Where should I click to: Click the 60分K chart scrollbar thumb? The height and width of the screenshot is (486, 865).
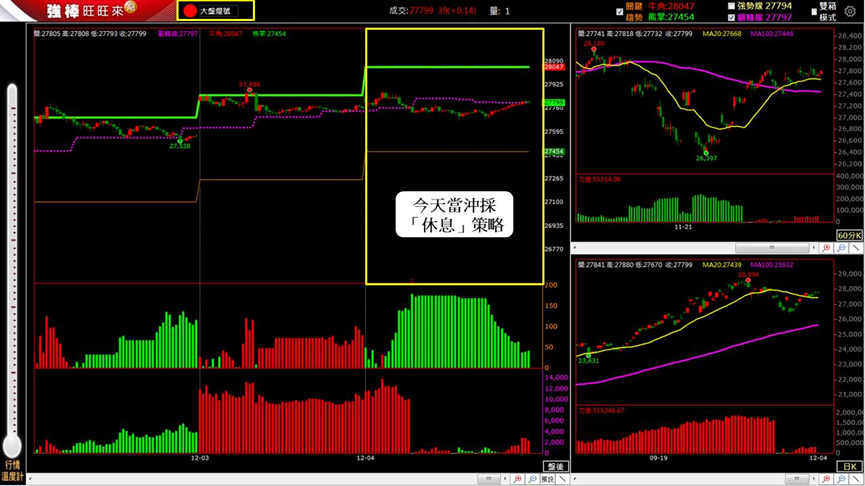click(772, 248)
